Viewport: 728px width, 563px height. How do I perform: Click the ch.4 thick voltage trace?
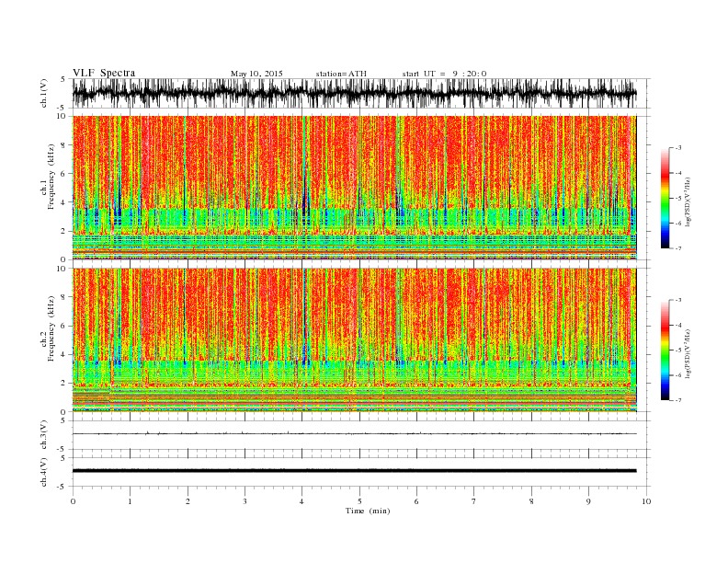click(354, 471)
